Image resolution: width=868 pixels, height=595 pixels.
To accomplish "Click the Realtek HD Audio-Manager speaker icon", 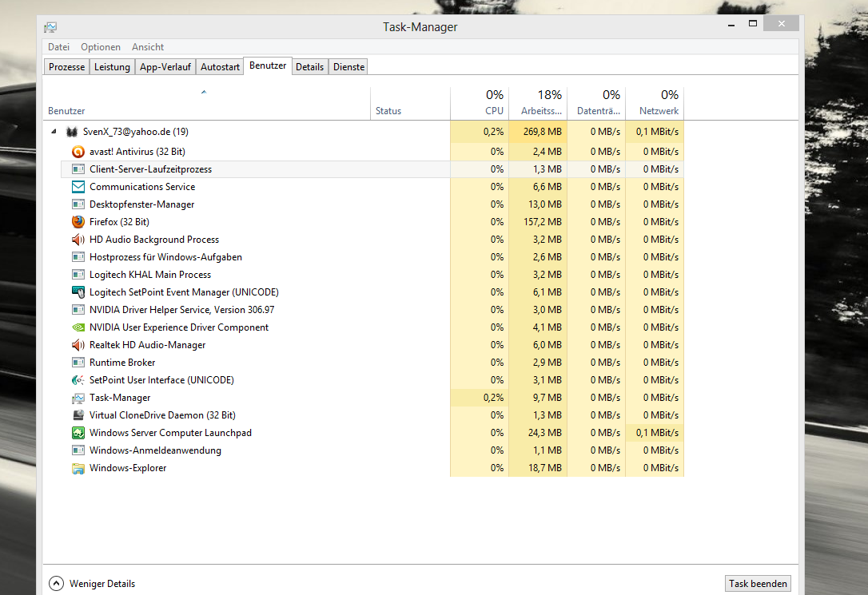I will pyautogui.click(x=78, y=345).
